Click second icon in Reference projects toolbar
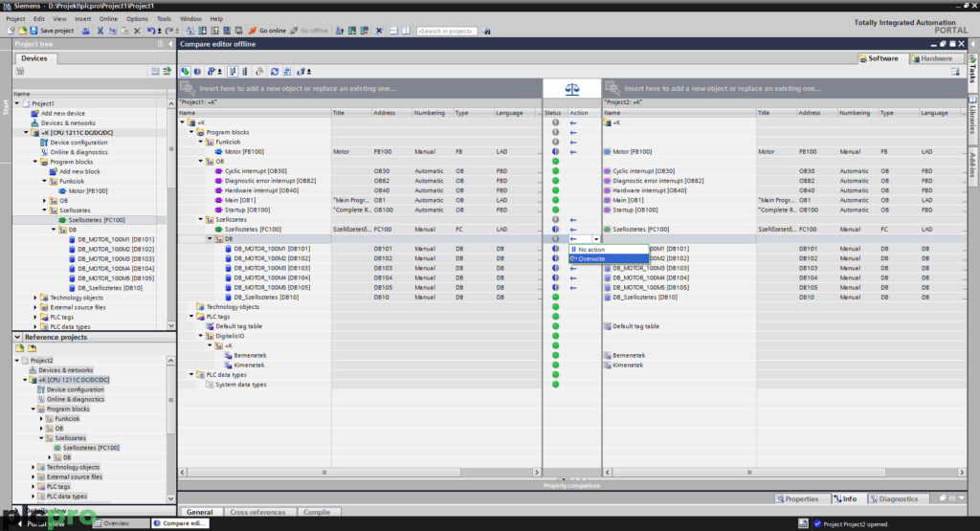980x531 pixels. click(x=32, y=348)
